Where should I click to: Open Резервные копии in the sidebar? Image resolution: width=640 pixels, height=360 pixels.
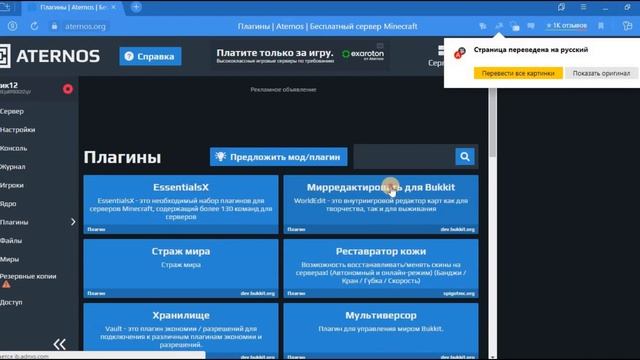coord(28,276)
